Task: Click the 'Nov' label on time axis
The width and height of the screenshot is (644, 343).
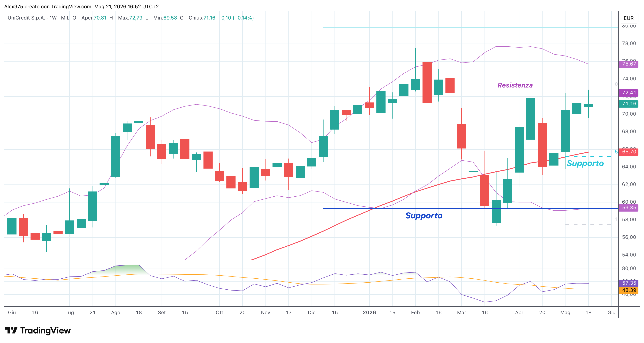Action: 265,313
